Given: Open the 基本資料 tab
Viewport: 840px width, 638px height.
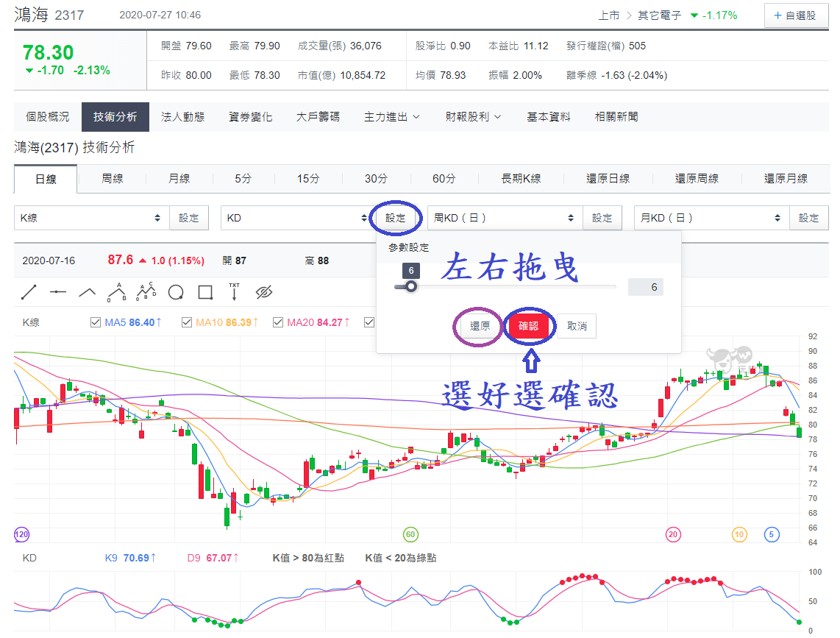Looking at the screenshot, I should (549, 117).
